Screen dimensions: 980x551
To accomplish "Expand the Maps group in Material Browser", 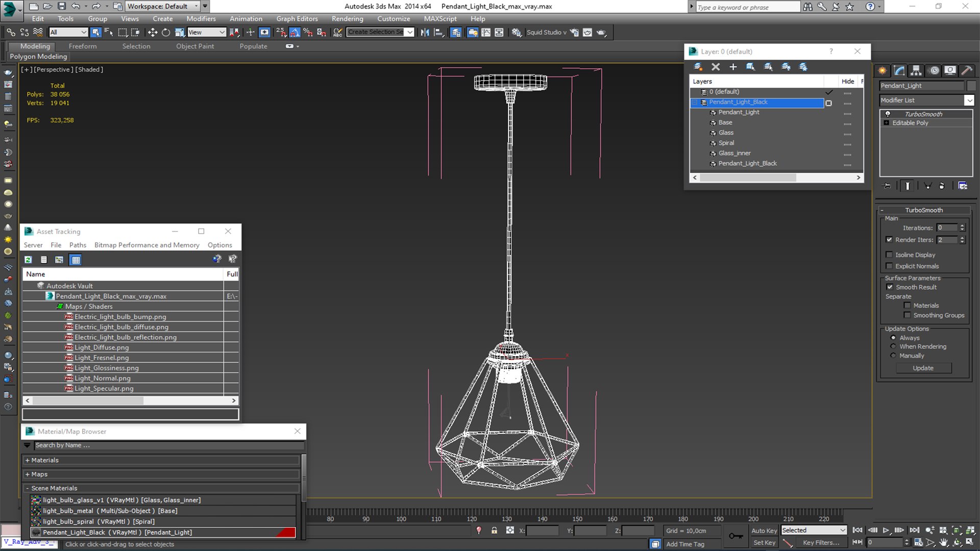I will coord(28,474).
